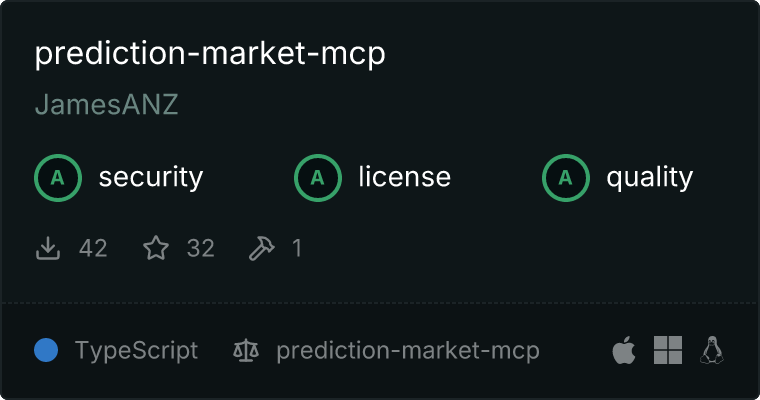This screenshot has width=760, height=400.
Task: Click the TypeScript language label
Action: coord(136,351)
